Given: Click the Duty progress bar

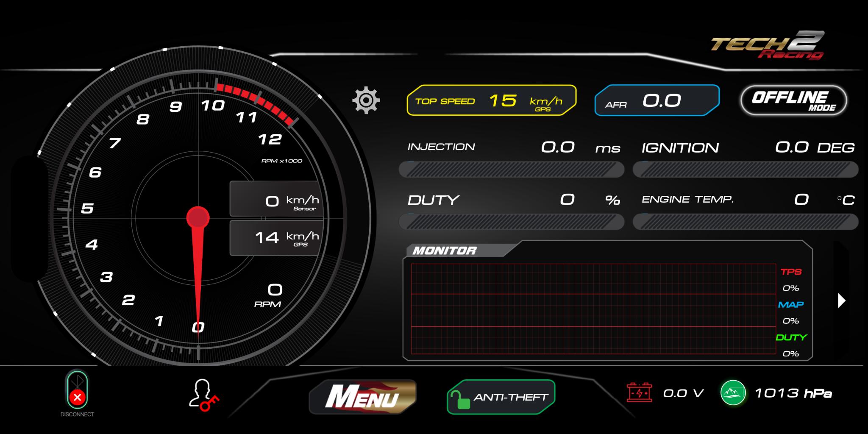Looking at the screenshot, I should pyautogui.click(x=512, y=222).
